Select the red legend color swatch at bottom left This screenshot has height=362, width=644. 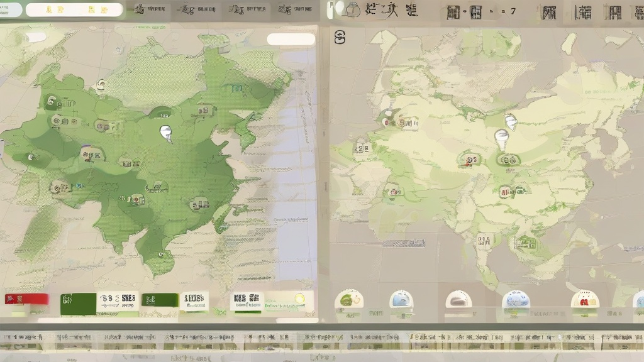point(26,299)
